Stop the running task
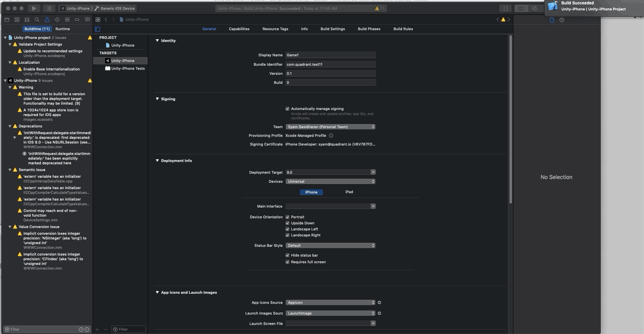Screen dimensions: 644x334 tap(49, 8)
